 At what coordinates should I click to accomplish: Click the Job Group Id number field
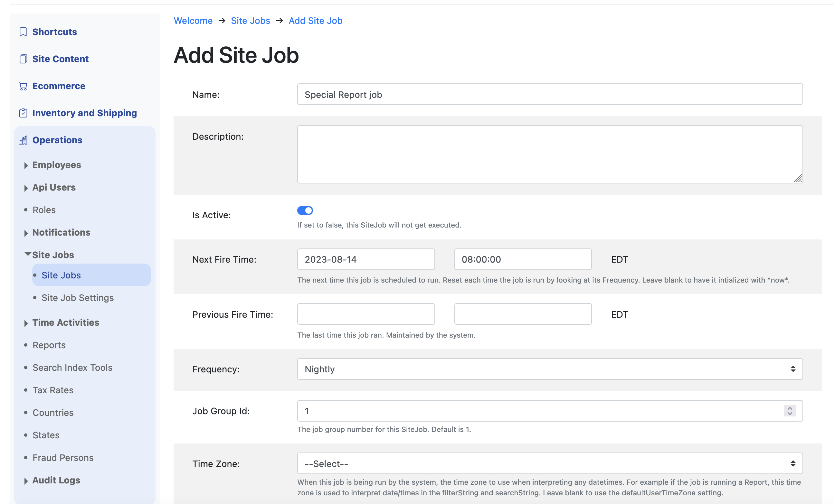[x=550, y=411]
